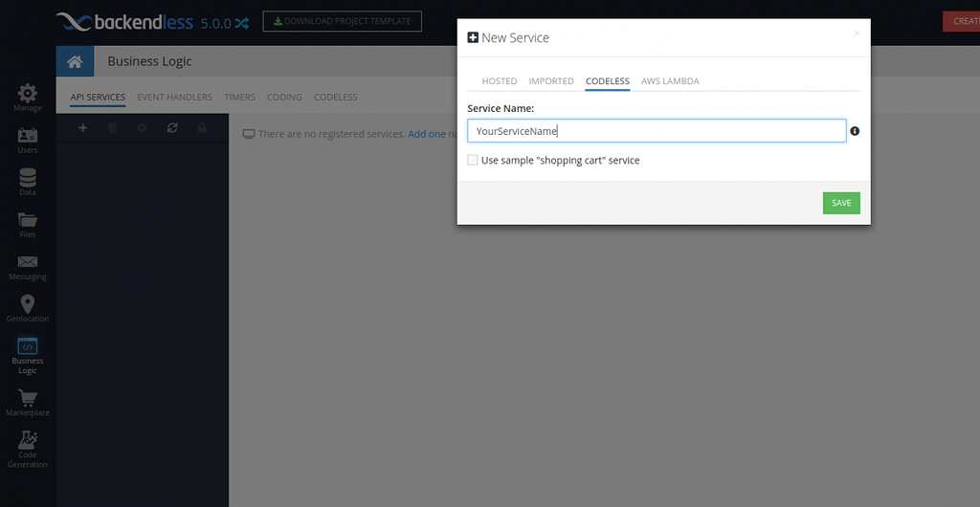Screen dimensions: 980x507
Task: Close the New Service dialog
Action: coord(857,33)
